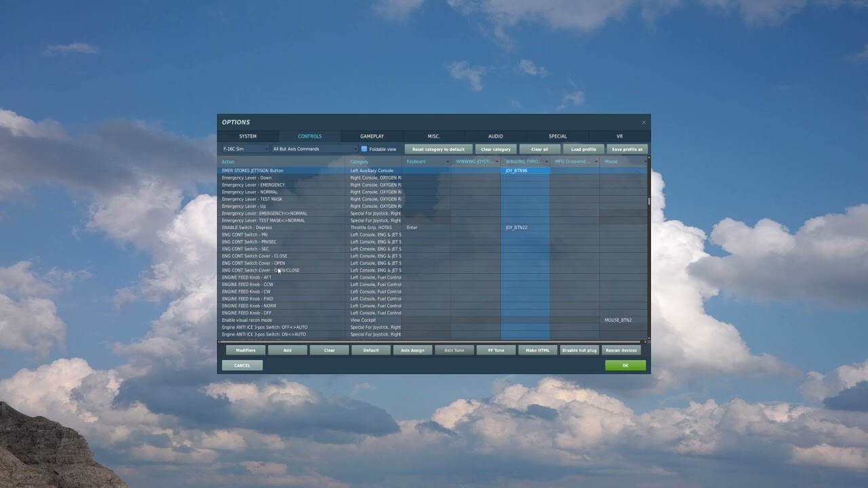This screenshot has height=488, width=868.
Task: Open the SPECIAL tab
Action: point(557,136)
